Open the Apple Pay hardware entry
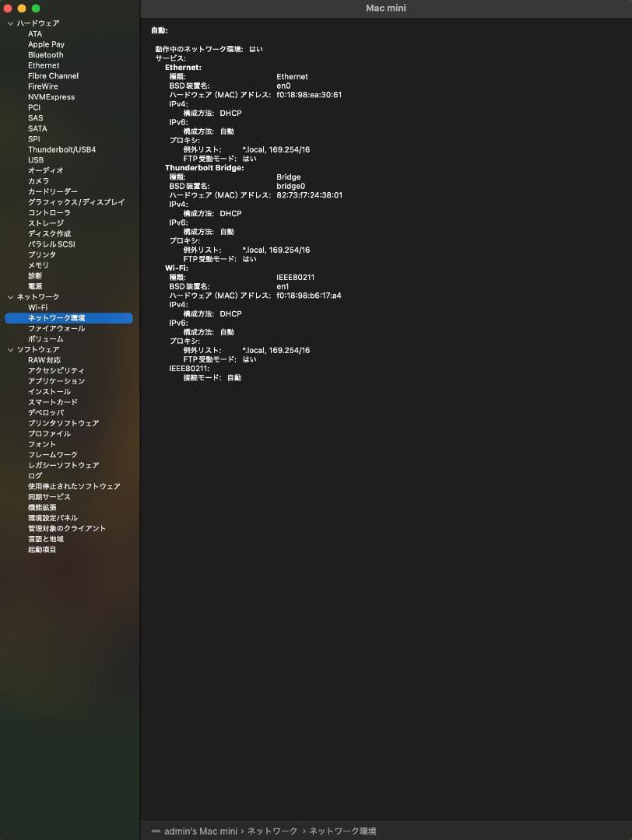The width and height of the screenshot is (632, 840). pyautogui.click(x=46, y=44)
